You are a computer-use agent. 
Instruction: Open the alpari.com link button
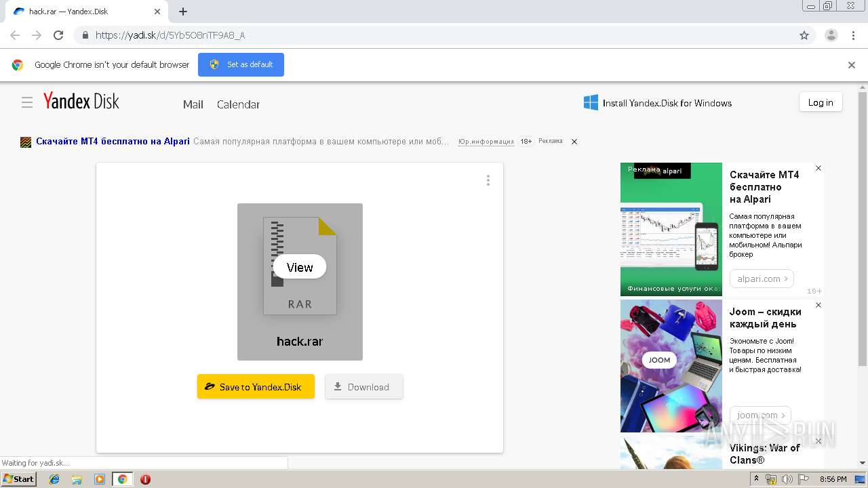point(762,279)
